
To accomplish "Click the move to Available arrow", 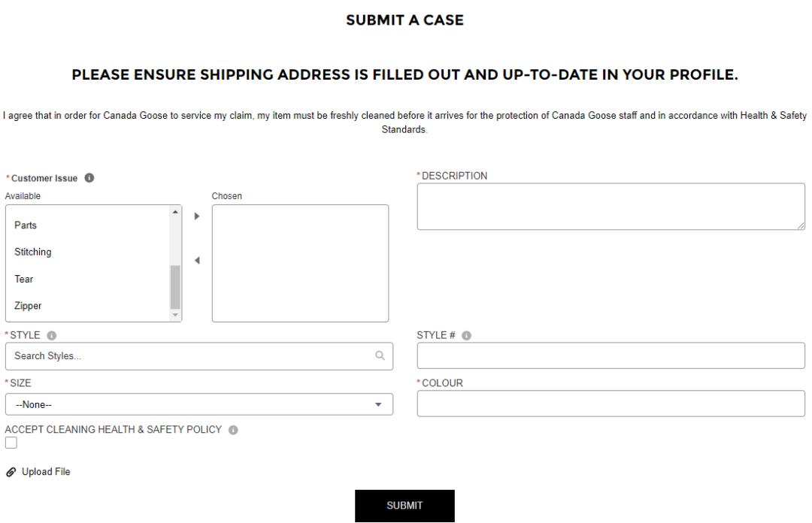I will 197,261.
